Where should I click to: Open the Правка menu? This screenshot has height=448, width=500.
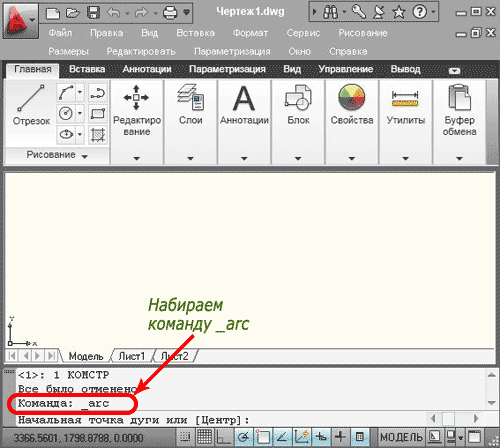tap(107, 33)
